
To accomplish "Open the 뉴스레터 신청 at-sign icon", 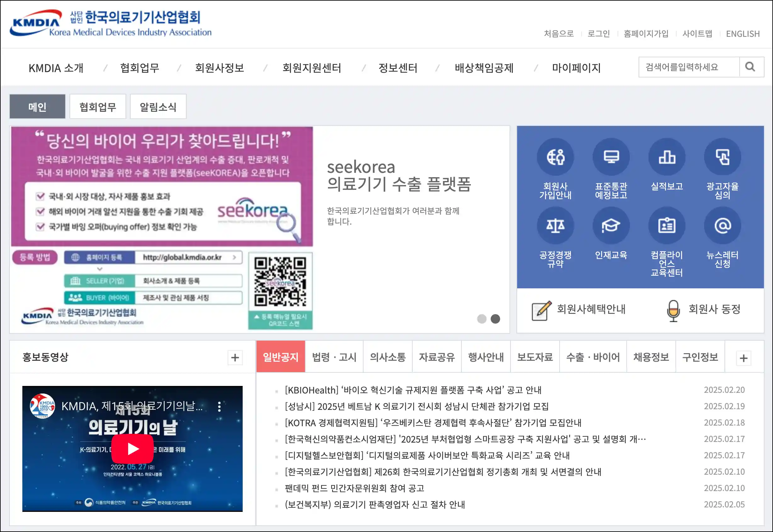I will 722,226.
